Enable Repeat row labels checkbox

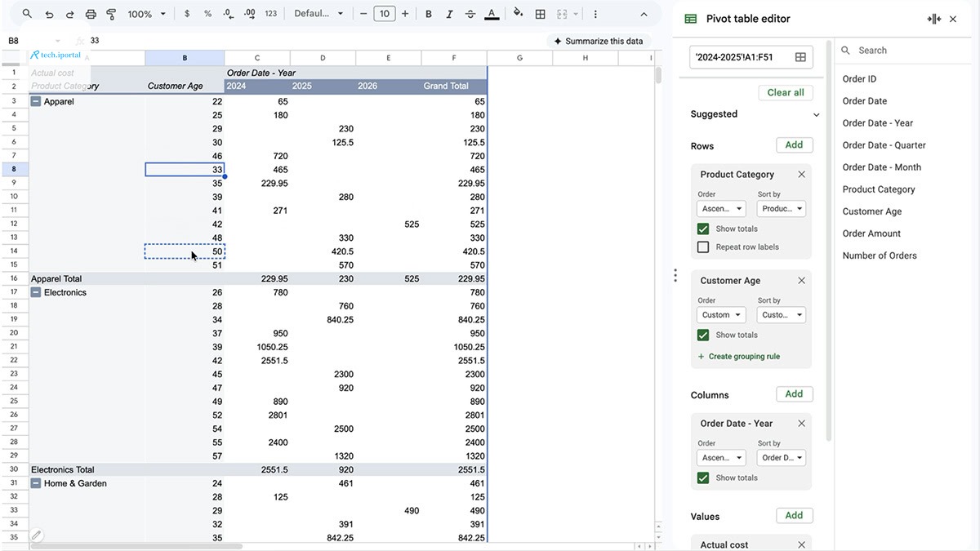(x=703, y=247)
